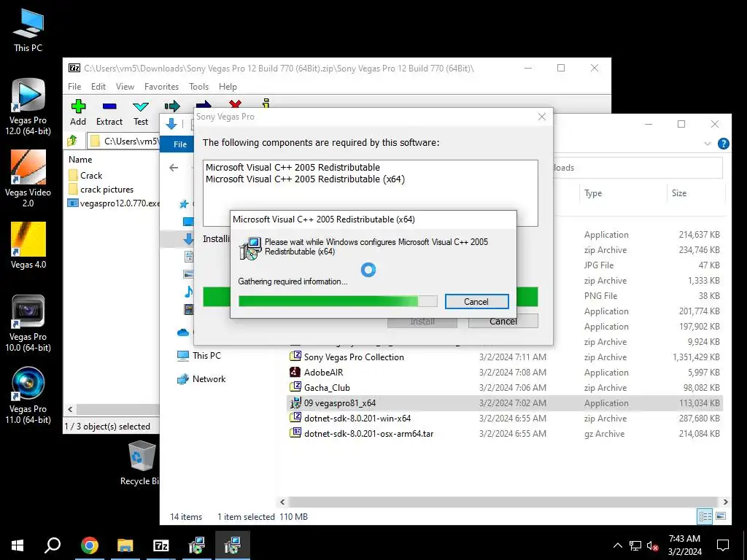Close the Sony Vegas Pro dialog
The height and width of the screenshot is (560, 747).
coord(542,117)
